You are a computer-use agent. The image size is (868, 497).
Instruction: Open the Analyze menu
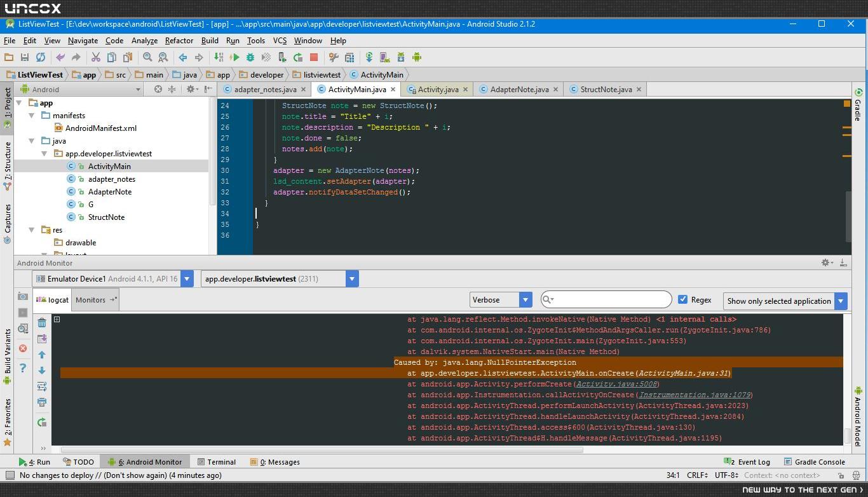click(x=144, y=41)
